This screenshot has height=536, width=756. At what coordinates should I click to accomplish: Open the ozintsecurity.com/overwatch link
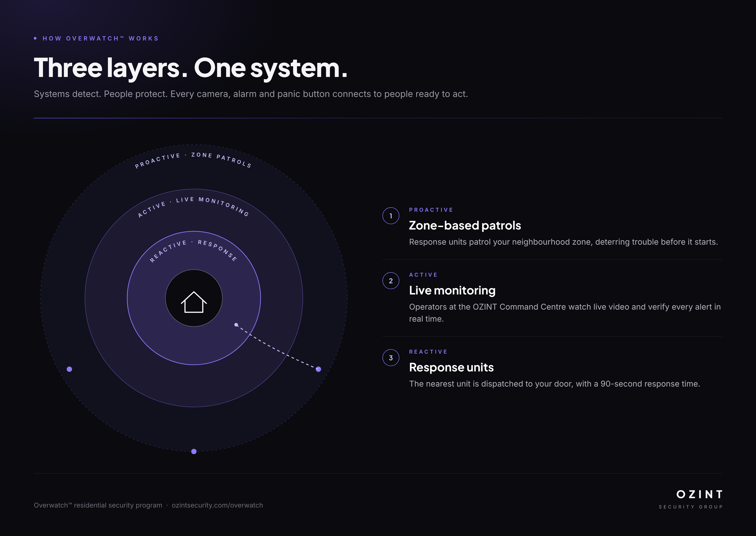point(217,505)
